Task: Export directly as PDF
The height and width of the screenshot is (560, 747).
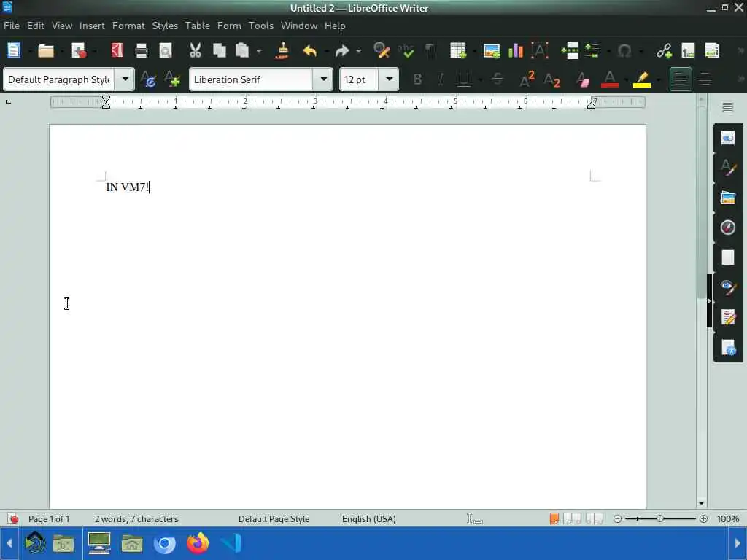Action: [117, 50]
